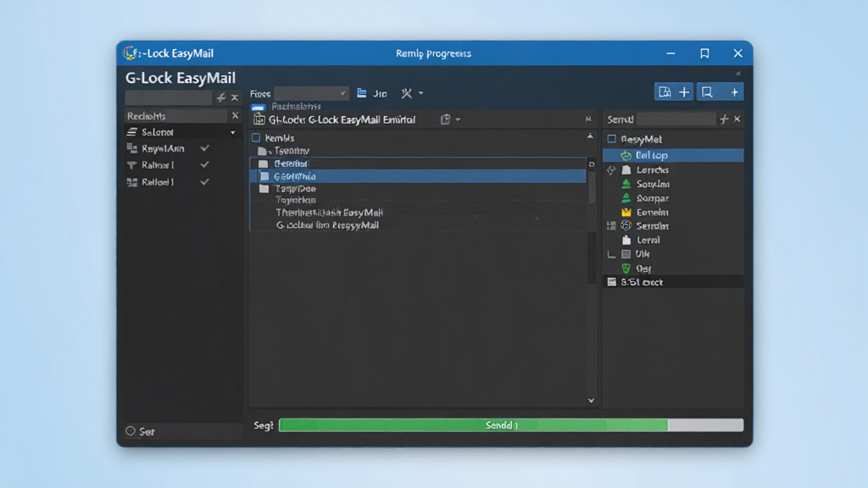Image resolution: width=868 pixels, height=488 pixels.
Task: Click the list scrollbar down arrow
Action: click(x=591, y=401)
